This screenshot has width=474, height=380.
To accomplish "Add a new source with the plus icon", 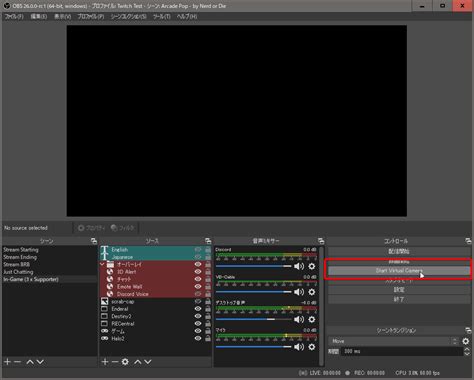I will 105,362.
